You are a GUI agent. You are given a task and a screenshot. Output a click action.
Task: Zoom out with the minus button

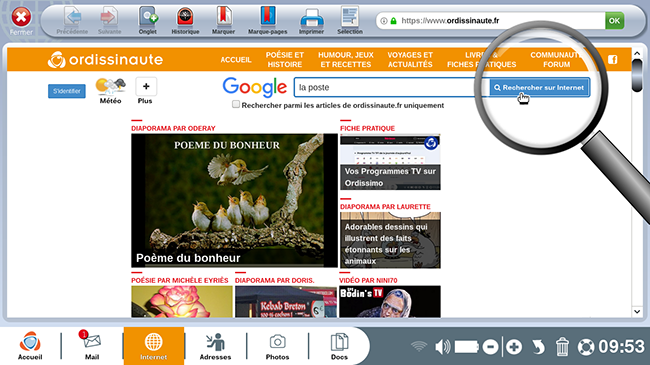tap(490, 347)
